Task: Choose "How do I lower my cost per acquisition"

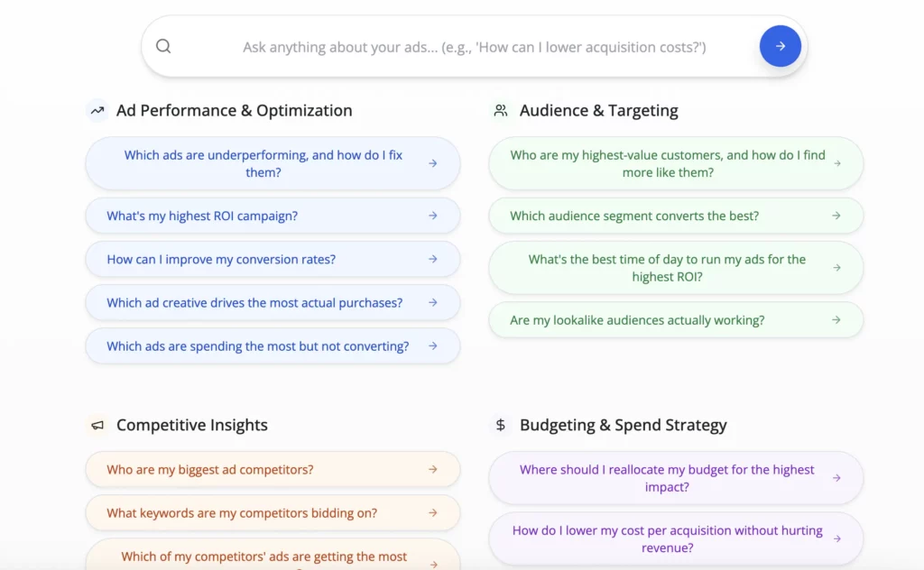Action: [x=667, y=539]
